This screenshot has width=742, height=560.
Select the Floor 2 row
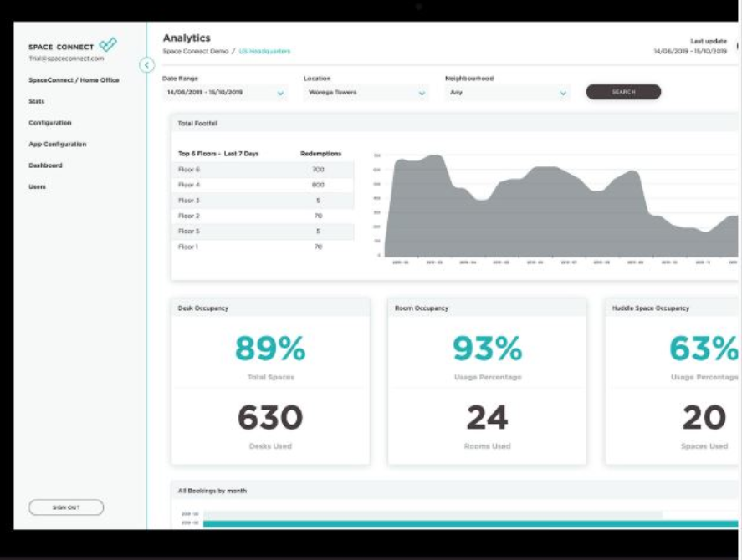(263, 216)
